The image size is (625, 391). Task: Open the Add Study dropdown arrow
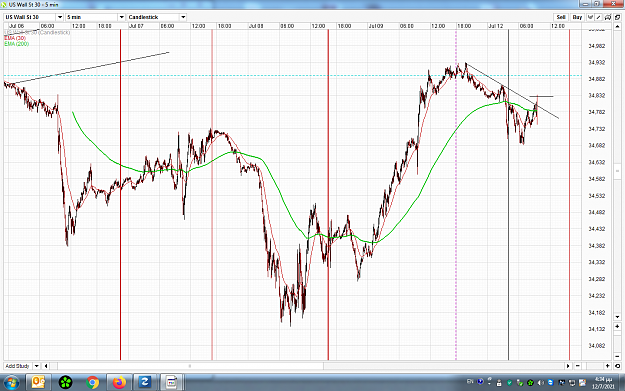coord(36,366)
